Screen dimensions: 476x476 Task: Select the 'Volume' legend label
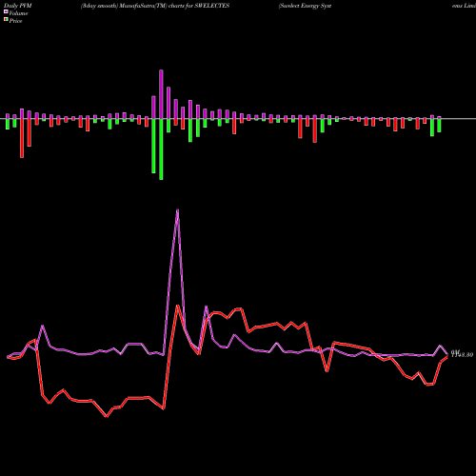[x=18, y=13]
